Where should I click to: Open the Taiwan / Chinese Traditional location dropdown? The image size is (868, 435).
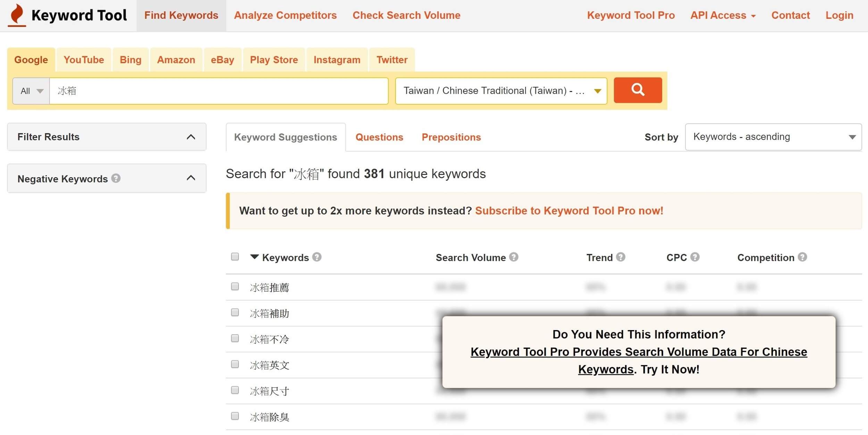(x=501, y=91)
